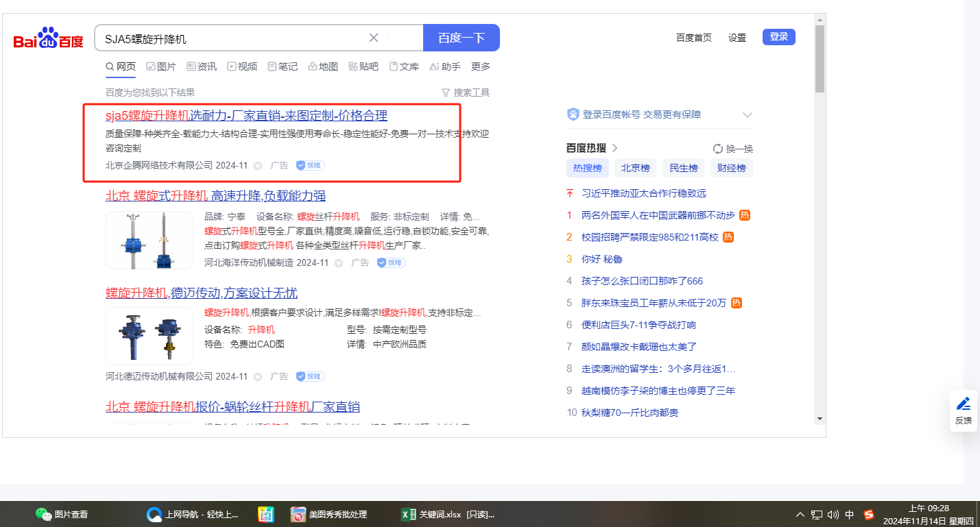Click the feedback pencil icon
This screenshot has width=980, height=527.
pyautogui.click(x=964, y=404)
